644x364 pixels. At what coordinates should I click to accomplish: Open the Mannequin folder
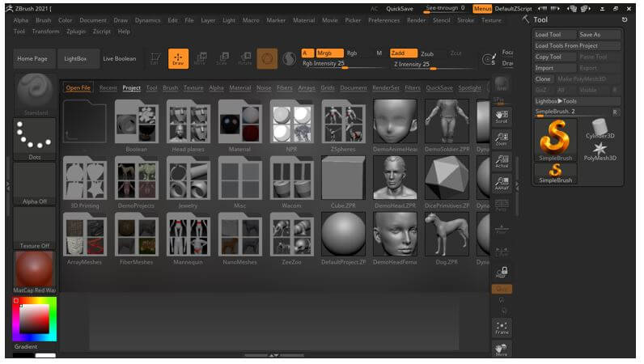(x=189, y=239)
